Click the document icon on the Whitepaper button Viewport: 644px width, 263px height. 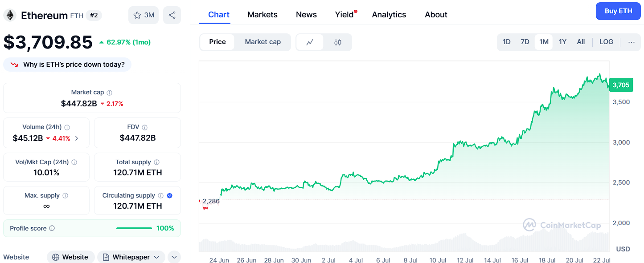106,257
